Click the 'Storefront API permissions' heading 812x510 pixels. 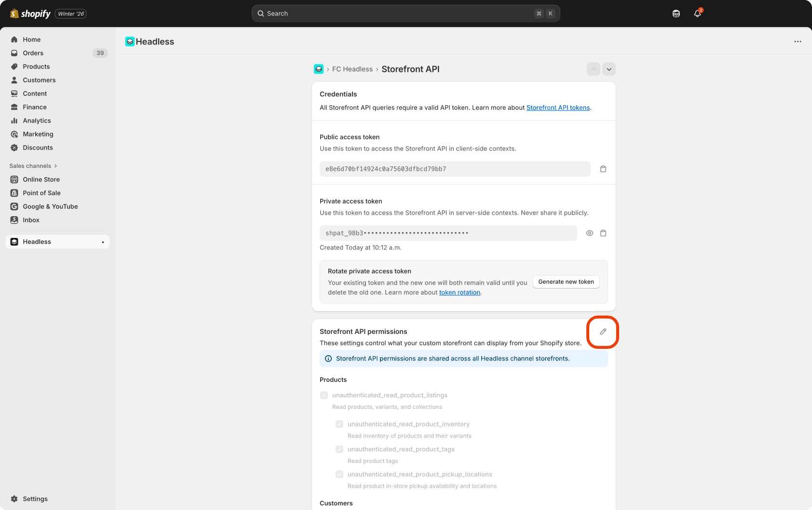363,331
